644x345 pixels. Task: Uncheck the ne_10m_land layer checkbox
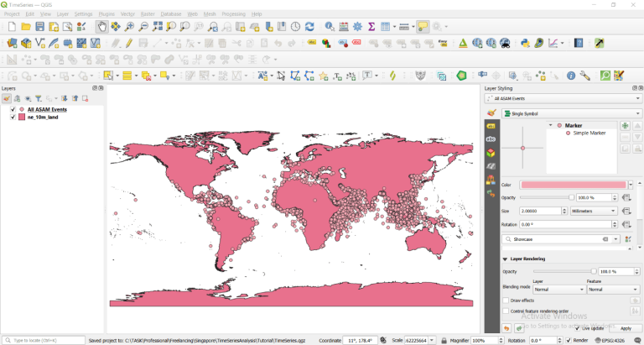coord(13,117)
